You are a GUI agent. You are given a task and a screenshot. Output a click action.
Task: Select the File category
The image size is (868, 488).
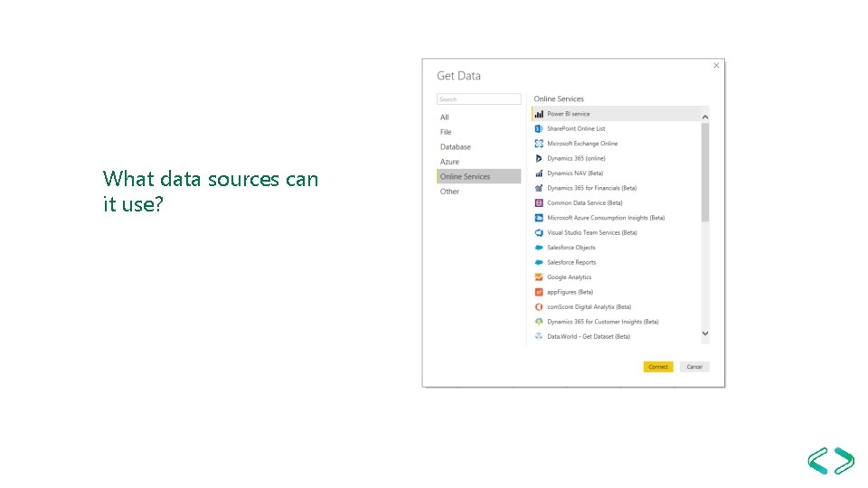(x=446, y=132)
